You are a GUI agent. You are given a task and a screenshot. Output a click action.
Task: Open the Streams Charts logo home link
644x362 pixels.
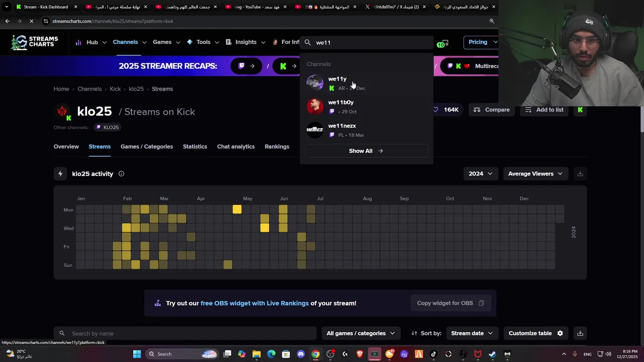coord(35,42)
